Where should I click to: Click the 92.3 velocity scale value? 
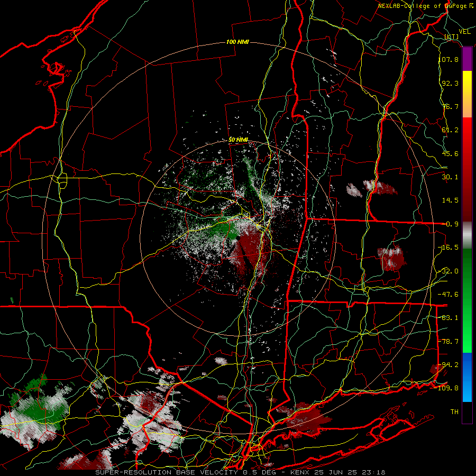point(450,83)
